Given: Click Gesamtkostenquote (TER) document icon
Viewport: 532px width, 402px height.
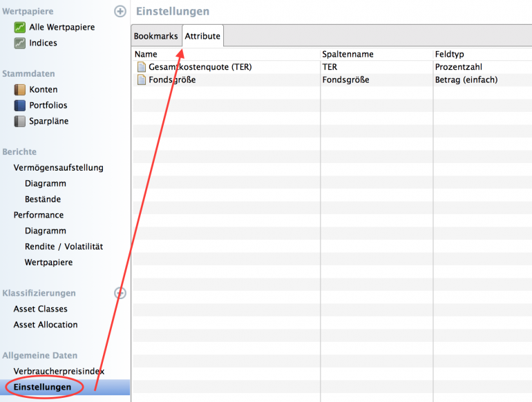Looking at the screenshot, I should (142, 67).
